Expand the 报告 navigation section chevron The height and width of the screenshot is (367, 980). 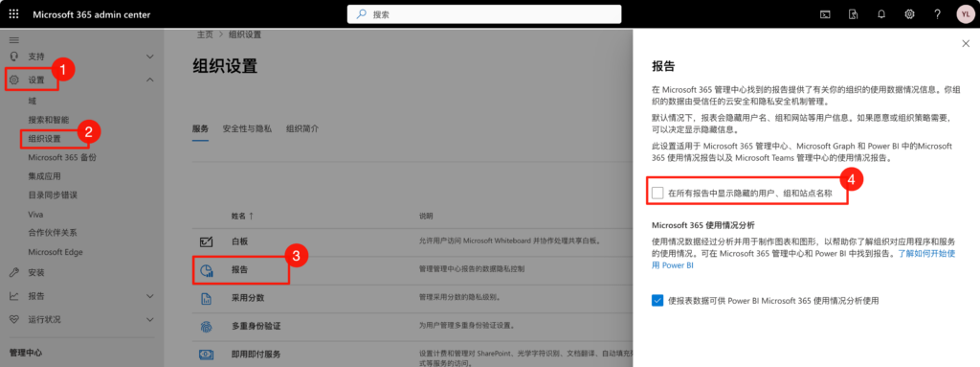[x=150, y=295]
